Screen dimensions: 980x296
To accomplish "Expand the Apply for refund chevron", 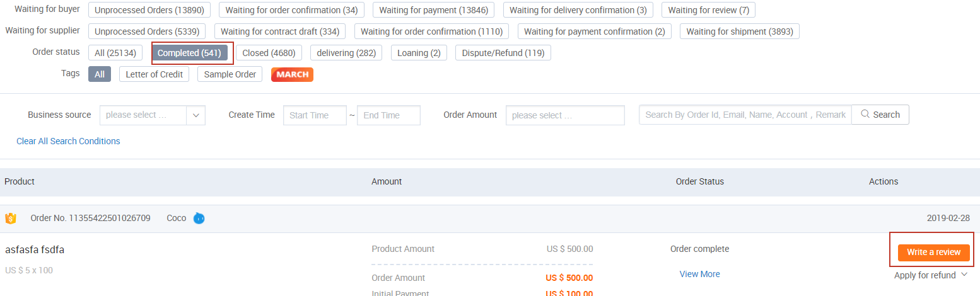I will (964, 275).
